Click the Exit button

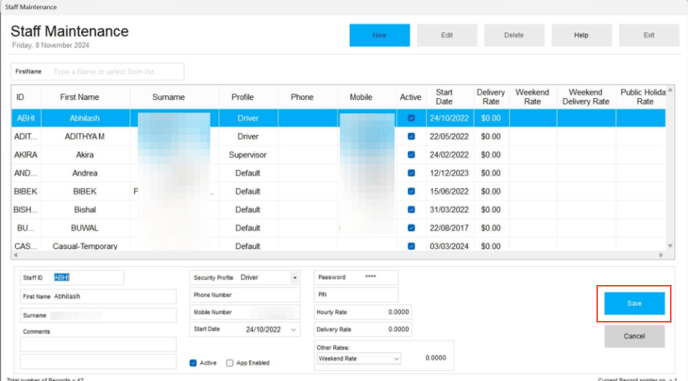[649, 35]
